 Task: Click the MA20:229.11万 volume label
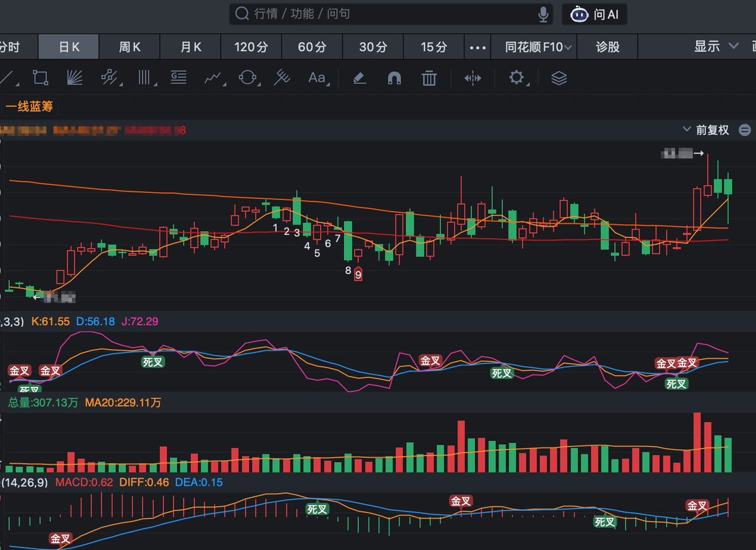click(x=123, y=402)
